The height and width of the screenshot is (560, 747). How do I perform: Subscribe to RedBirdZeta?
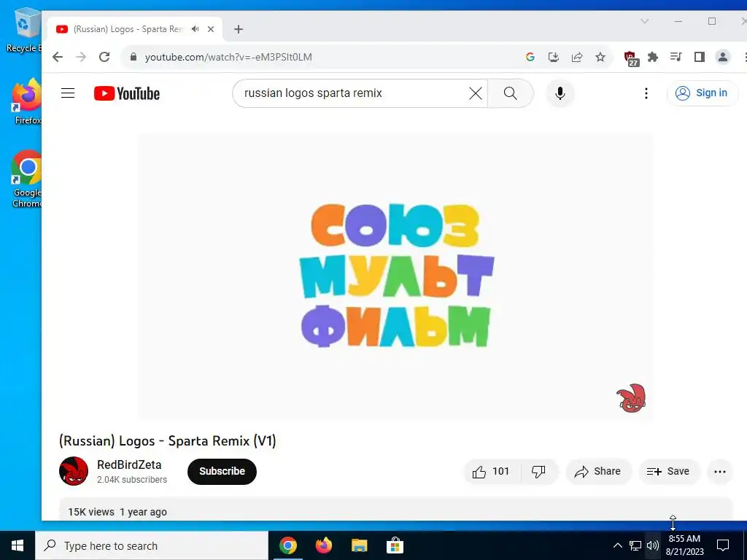click(x=222, y=472)
